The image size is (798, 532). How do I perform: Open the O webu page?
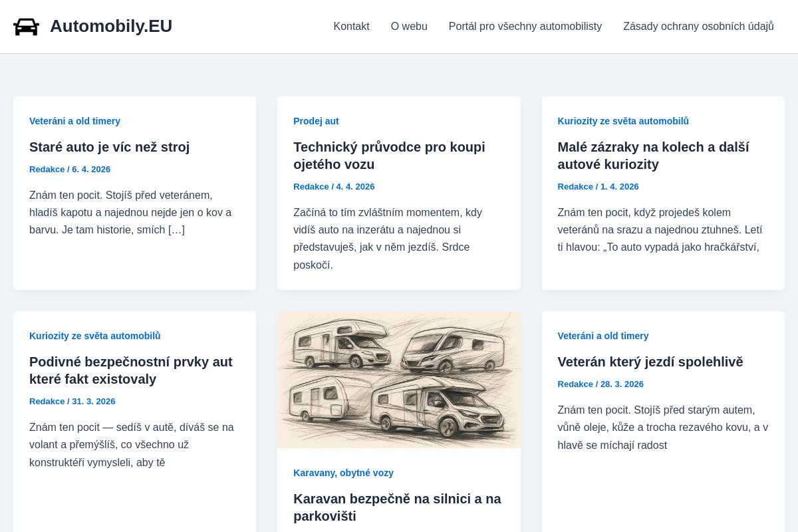click(x=408, y=27)
